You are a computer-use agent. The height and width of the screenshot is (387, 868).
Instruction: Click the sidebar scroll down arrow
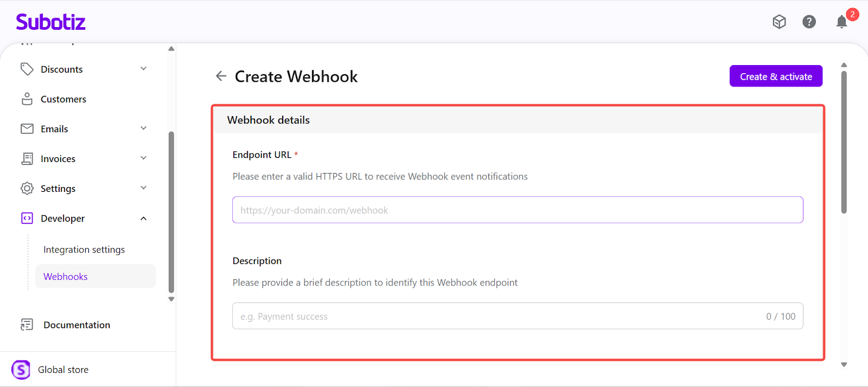(171, 299)
